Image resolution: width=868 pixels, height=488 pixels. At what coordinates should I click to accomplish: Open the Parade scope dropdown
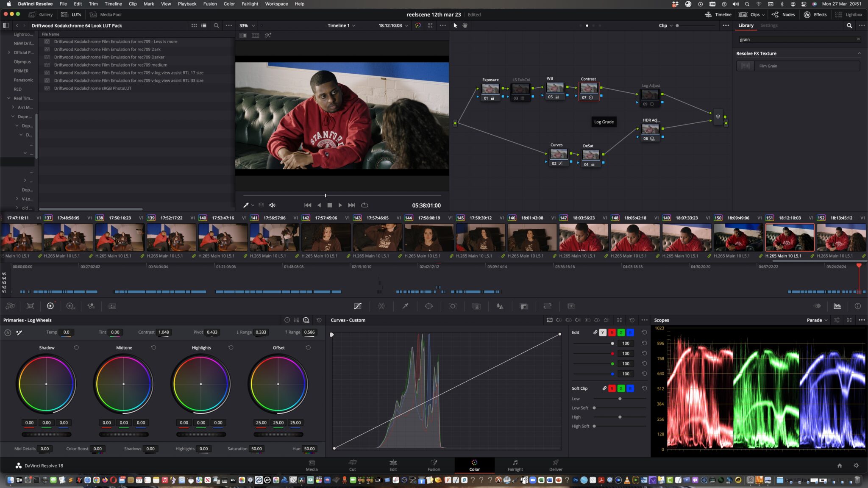pos(816,320)
